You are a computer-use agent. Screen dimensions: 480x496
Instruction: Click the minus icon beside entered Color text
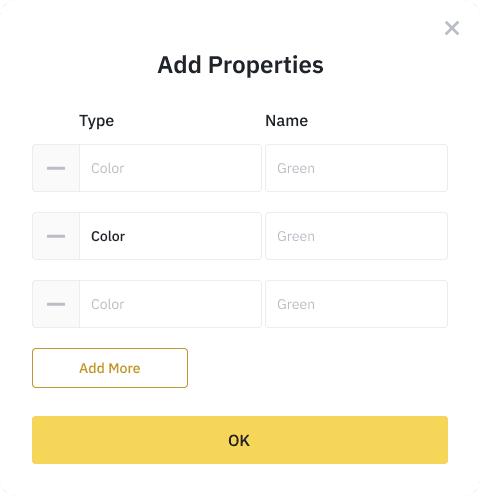56,236
